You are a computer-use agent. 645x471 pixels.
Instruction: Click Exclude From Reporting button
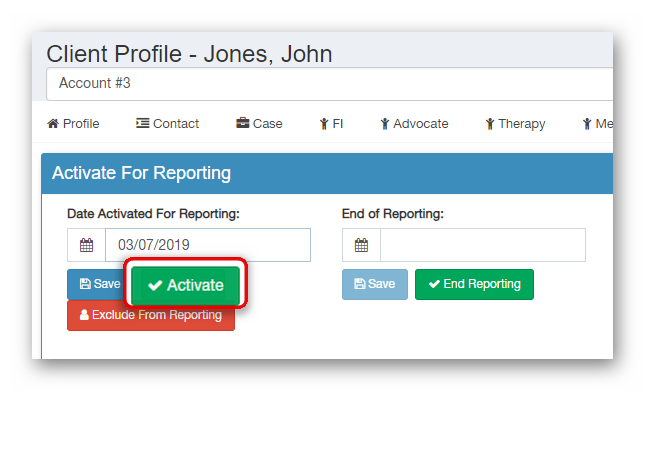tap(151, 315)
